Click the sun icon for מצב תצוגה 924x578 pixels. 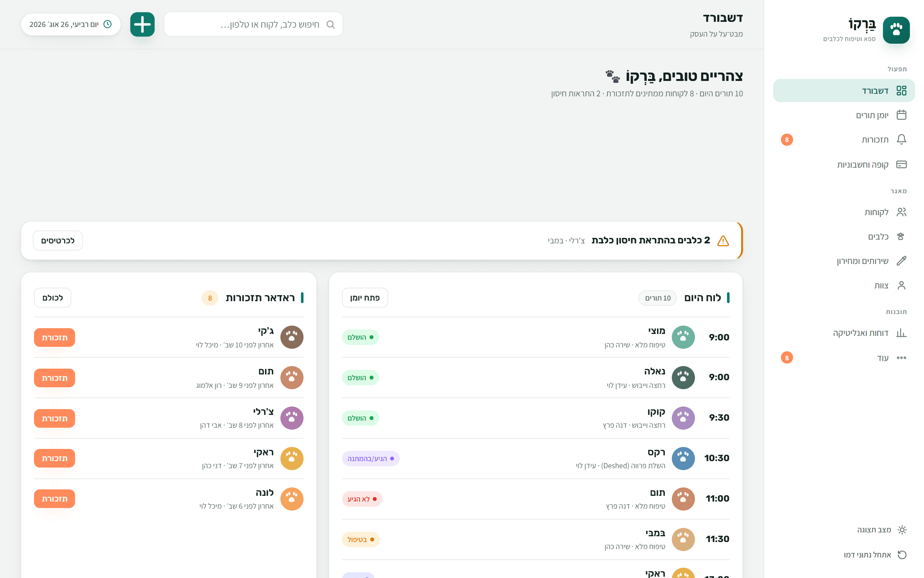902,530
